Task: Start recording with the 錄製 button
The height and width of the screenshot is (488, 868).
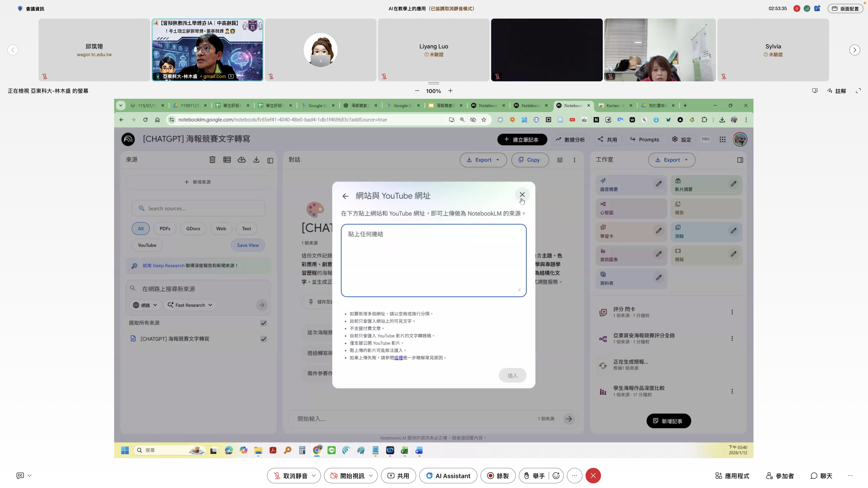Action: pos(498,476)
